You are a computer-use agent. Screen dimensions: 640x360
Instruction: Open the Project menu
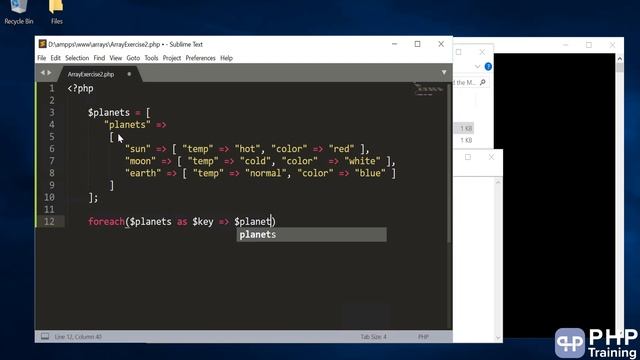172,58
